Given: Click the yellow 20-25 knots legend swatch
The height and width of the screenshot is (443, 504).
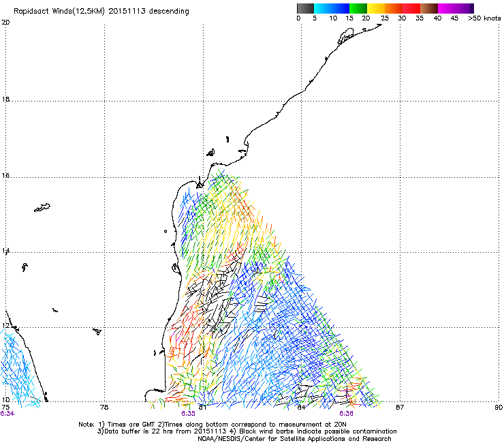Looking at the screenshot, I should click(x=376, y=8).
